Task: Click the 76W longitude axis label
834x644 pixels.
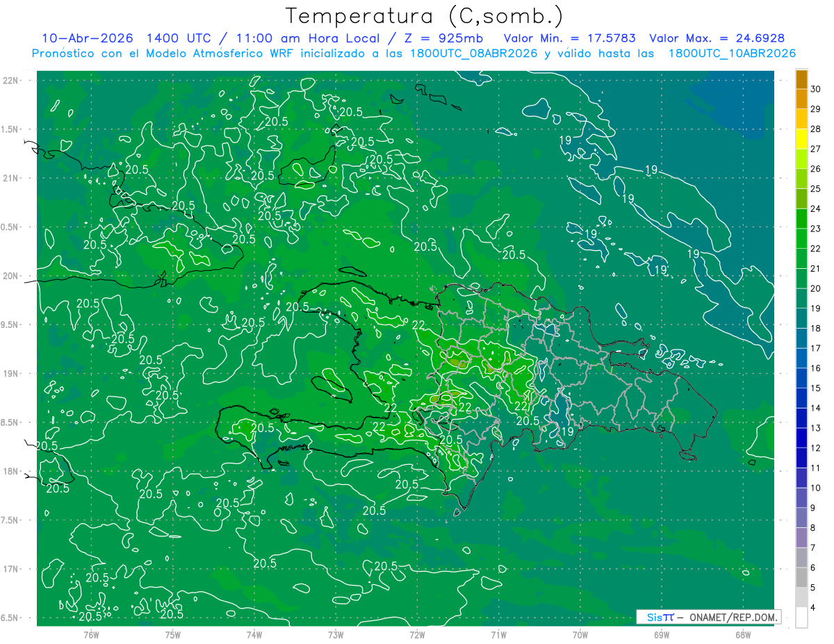Action: (x=91, y=634)
